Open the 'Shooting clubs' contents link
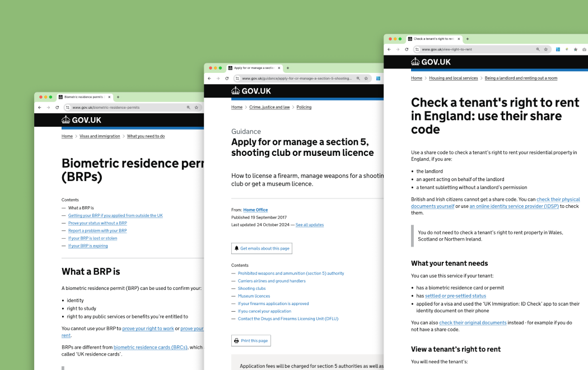This screenshot has width=588, height=370. [x=251, y=289]
